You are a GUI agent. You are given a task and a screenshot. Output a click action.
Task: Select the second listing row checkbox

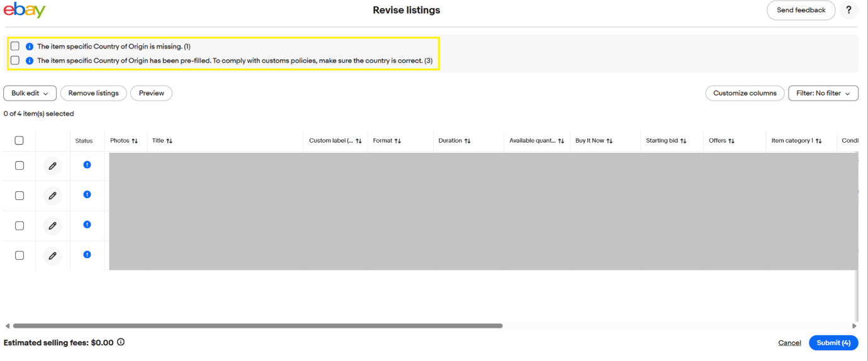pos(20,196)
